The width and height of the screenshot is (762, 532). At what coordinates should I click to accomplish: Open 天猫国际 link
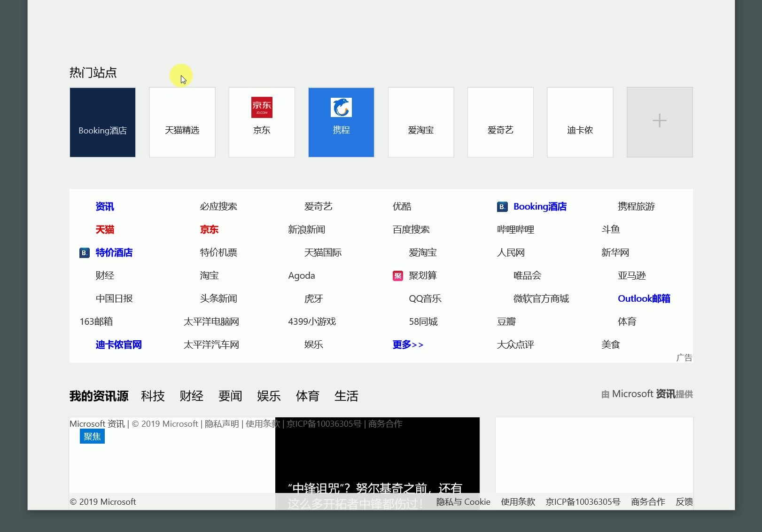tap(323, 252)
